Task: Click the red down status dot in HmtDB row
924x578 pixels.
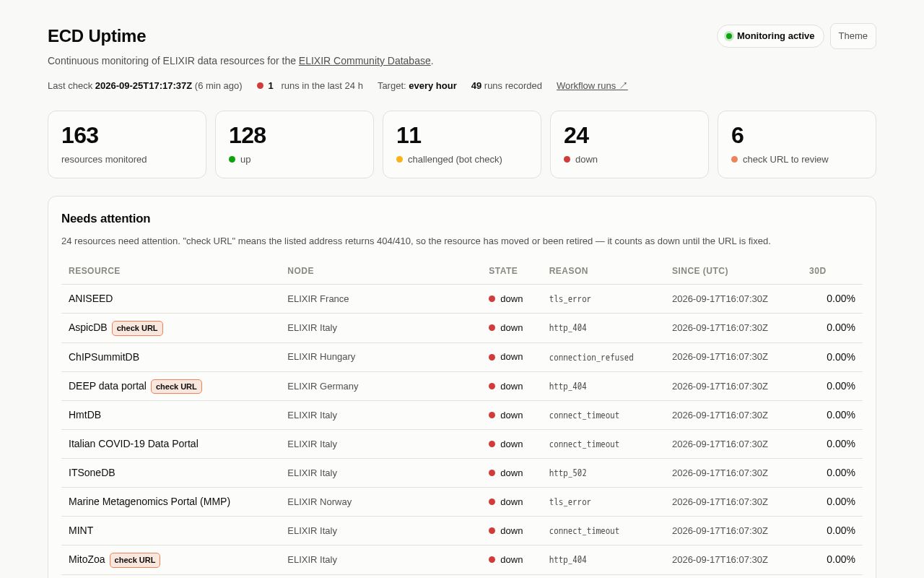Action: click(492, 415)
